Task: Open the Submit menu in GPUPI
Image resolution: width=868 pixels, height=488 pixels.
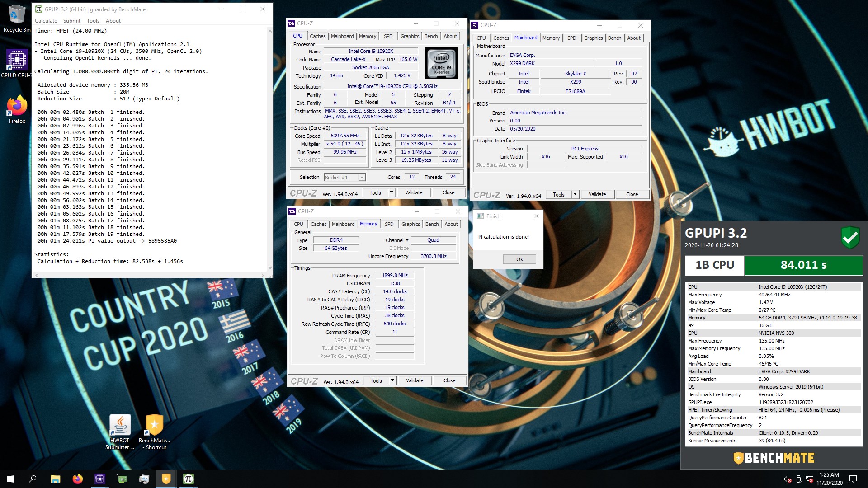Action: pyautogui.click(x=72, y=21)
